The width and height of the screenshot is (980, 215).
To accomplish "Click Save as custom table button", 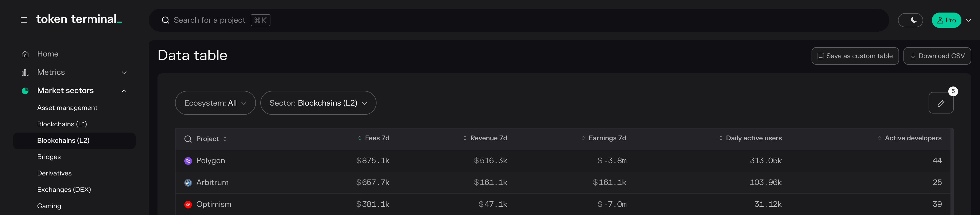I will click(855, 56).
